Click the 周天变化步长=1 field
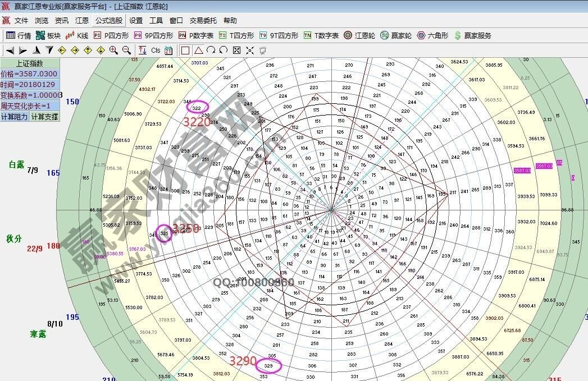Image resolution: width=588 pixels, height=381 pixels. point(29,105)
